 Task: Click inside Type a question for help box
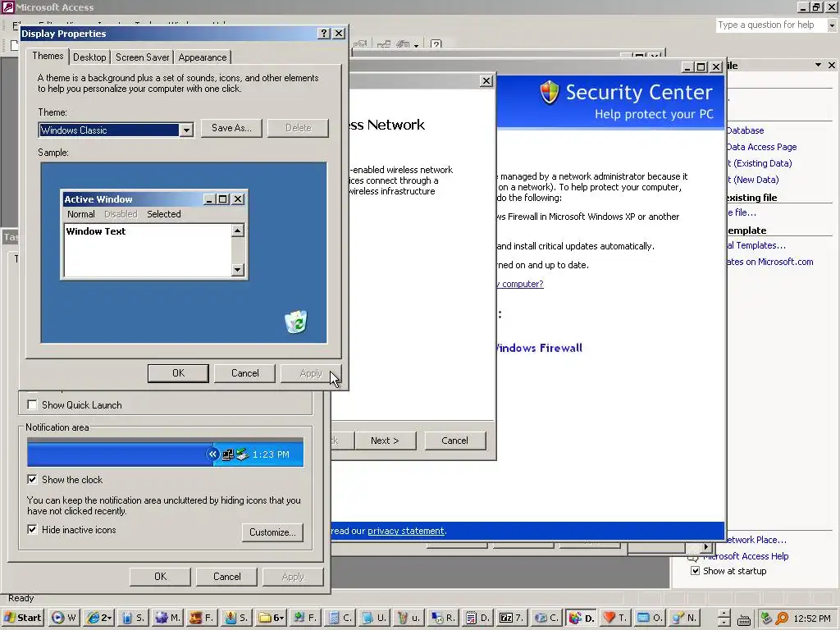pyautogui.click(x=771, y=25)
